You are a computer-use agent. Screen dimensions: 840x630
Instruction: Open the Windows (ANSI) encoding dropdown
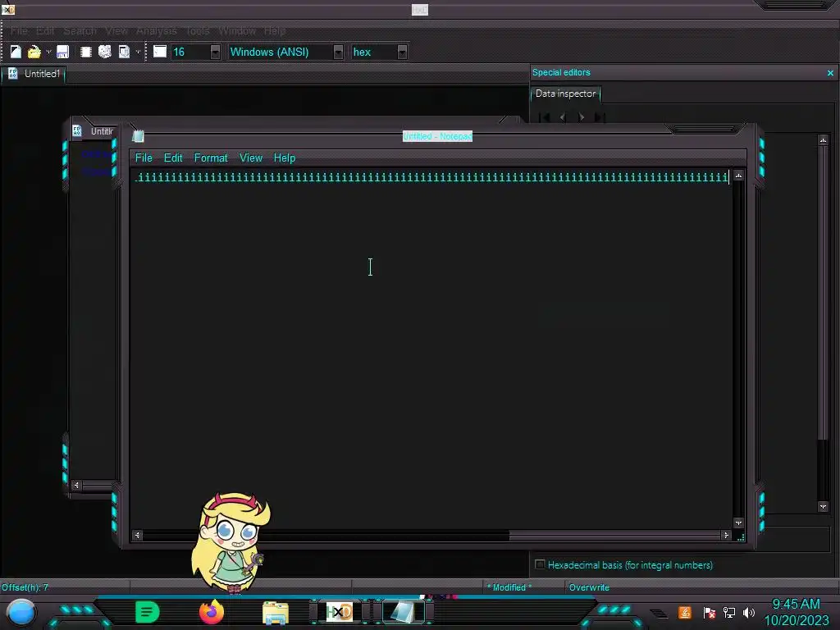pos(338,52)
